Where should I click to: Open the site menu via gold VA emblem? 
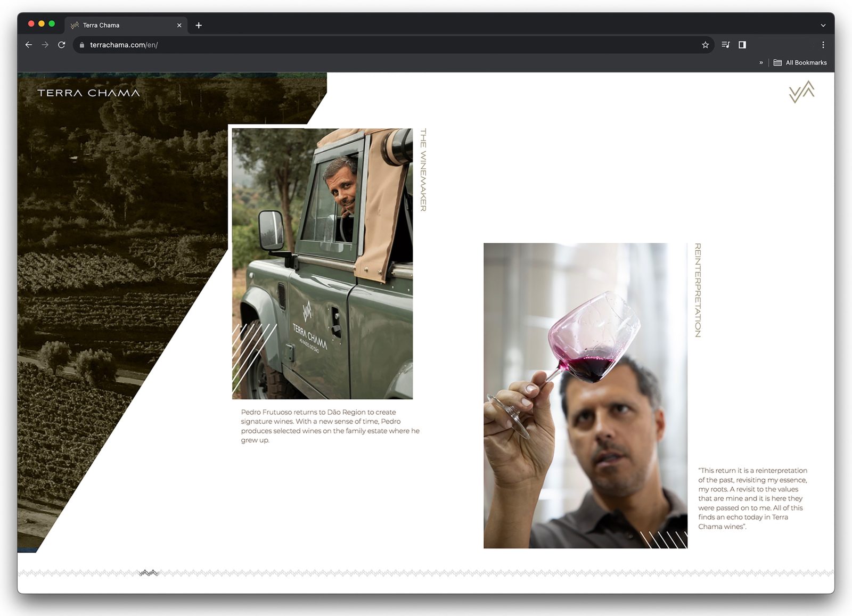(x=801, y=92)
